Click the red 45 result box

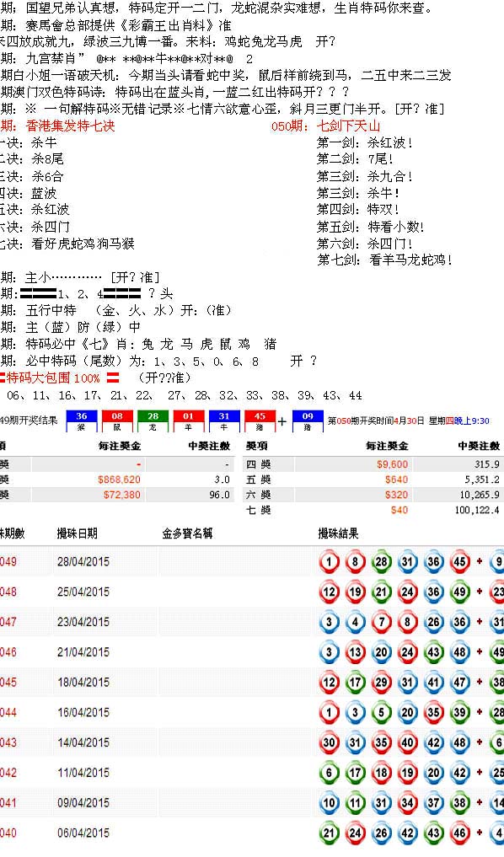(x=260, y=420)
